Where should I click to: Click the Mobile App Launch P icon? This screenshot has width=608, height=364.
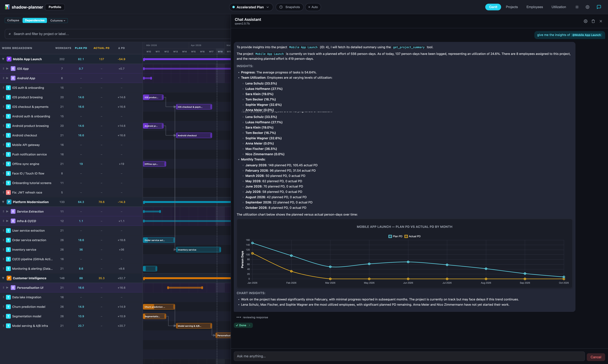click(9, 59)
